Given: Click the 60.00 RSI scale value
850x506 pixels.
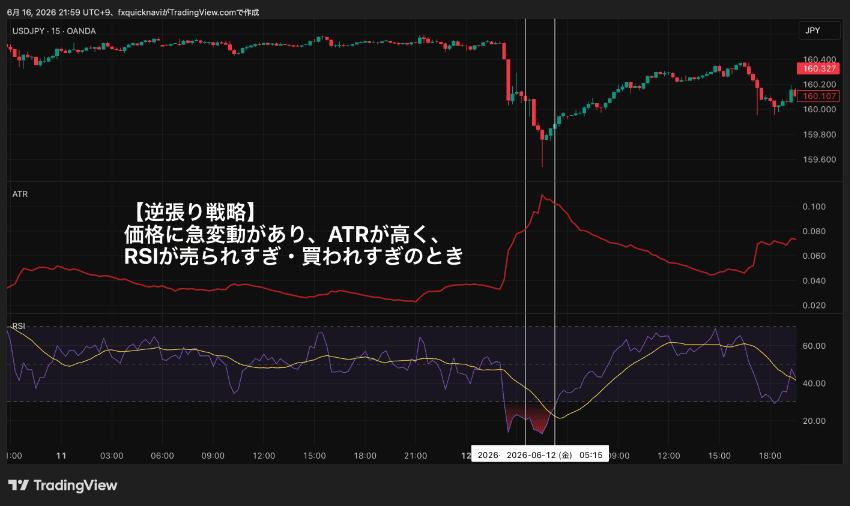Looking at the screenshot, I should (814, 346).
